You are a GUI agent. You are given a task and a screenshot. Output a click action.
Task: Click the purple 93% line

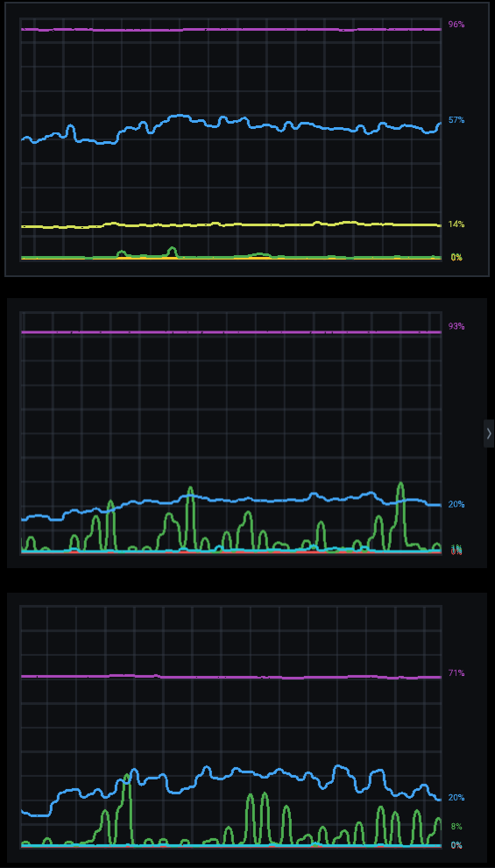click(230, 332)
